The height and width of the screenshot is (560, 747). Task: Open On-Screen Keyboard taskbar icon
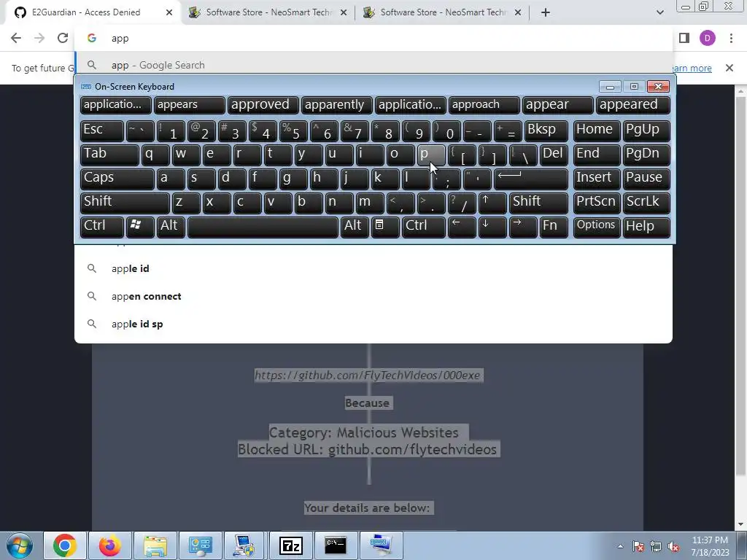pos(381,545)
